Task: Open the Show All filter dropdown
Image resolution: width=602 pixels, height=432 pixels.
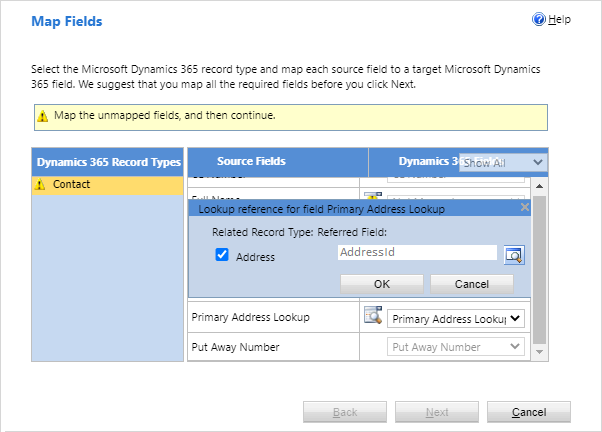Action: [x=503, y=162]
